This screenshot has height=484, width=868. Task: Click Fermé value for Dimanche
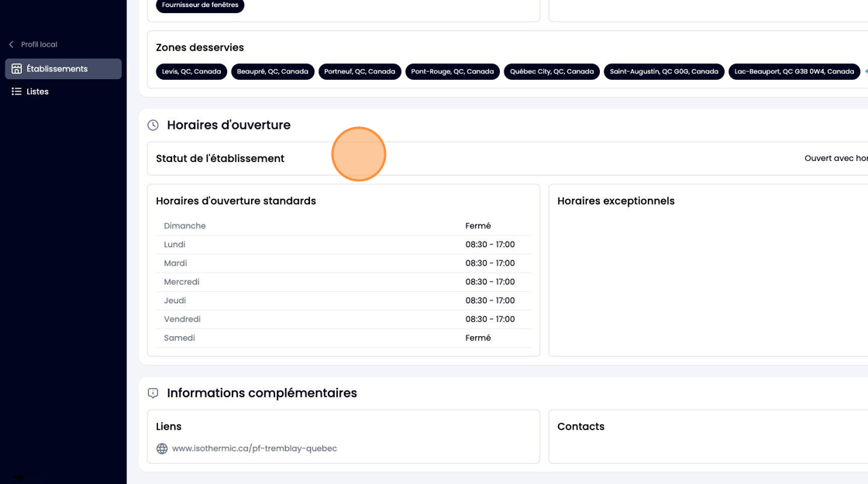(477, 225)
